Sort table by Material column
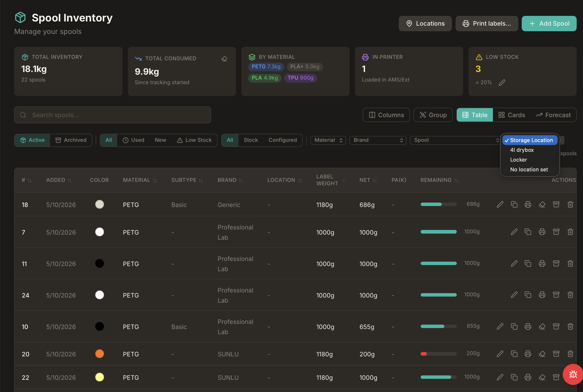Viewport: 583px width, 392px height. 140,180
